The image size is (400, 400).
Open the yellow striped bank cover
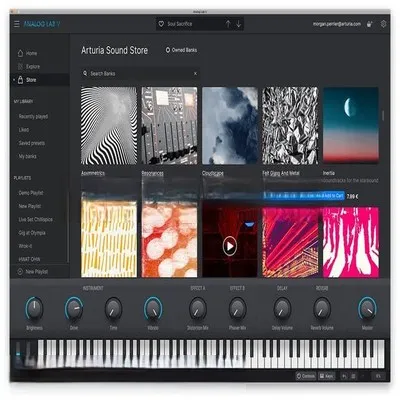coord(109,239)
